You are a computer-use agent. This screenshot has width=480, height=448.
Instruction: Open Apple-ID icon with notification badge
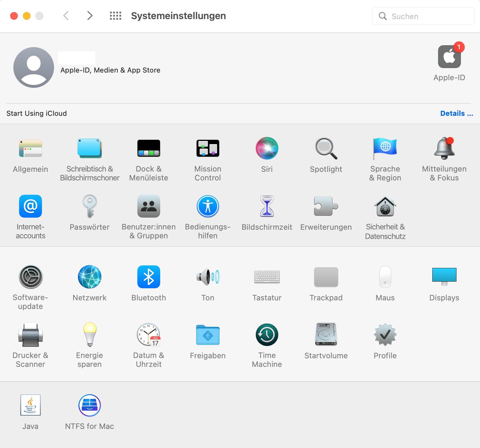click(x=449, y=56)
